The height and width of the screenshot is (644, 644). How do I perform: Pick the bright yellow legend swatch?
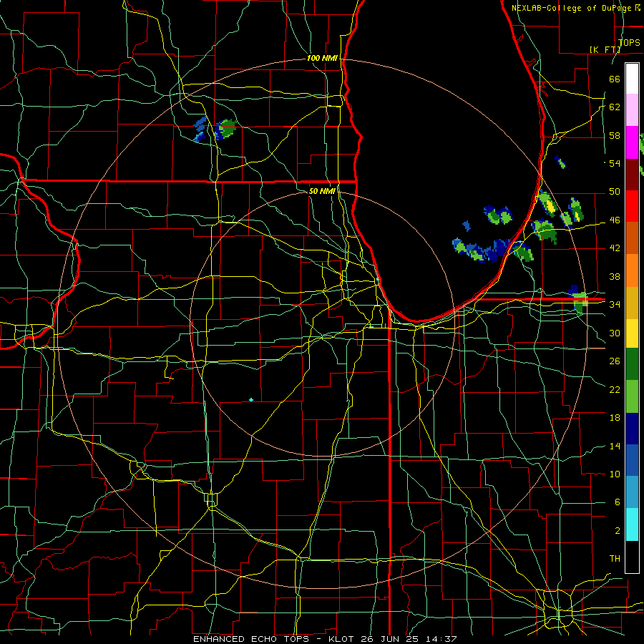(x=632, y=333)
